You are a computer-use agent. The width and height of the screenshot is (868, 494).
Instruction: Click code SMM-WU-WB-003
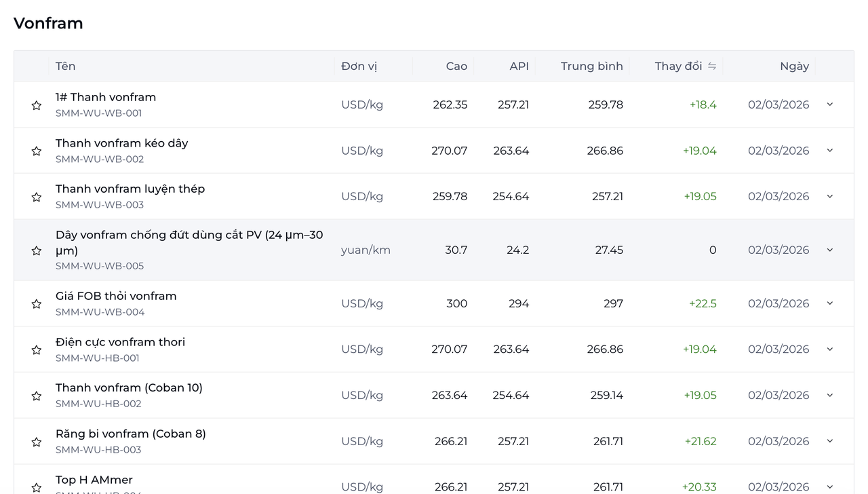(100, 205)
